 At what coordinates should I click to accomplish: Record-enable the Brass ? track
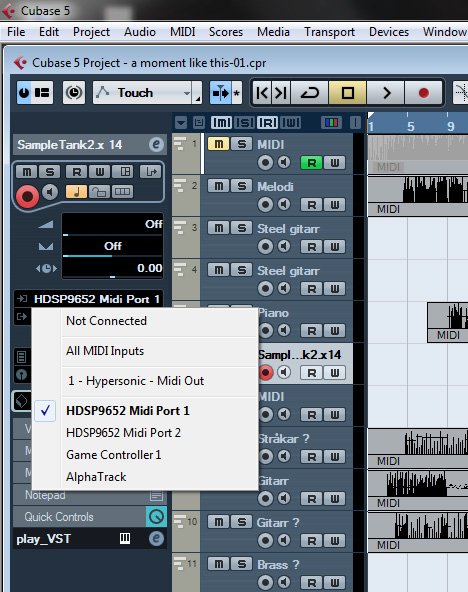click(265, 582)
